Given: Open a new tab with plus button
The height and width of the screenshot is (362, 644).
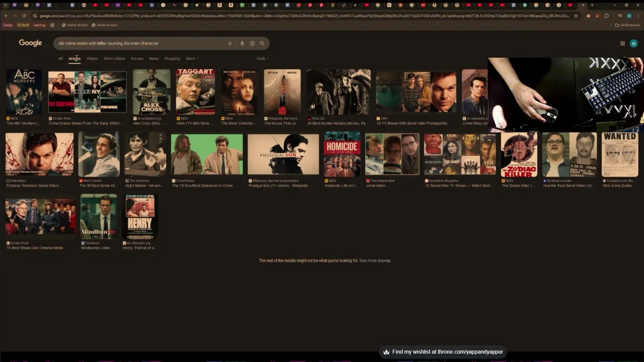Looking at the screenshot, I should [592, 5].
